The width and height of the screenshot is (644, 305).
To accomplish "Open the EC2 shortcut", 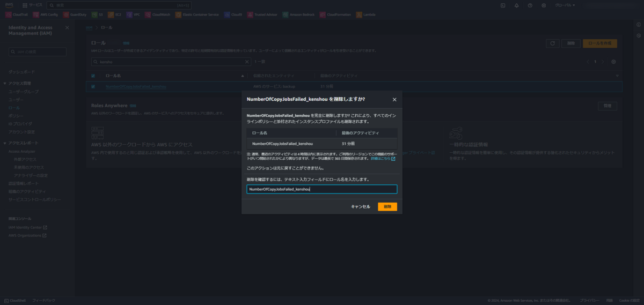I will click(115, 14).
